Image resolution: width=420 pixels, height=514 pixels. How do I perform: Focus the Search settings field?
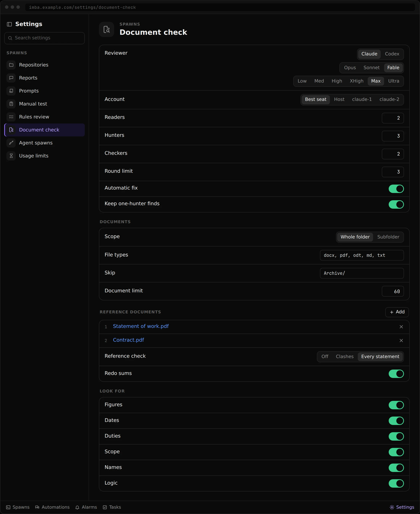pos(44,38)
